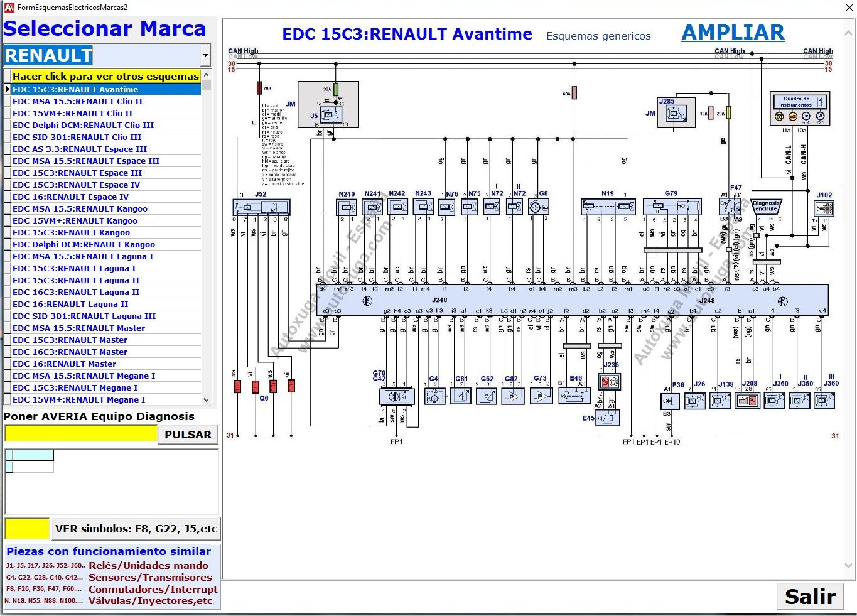Viewport: 857px width, 616px height.
Task: Select EDC 15VM+:RENAULT Megane I
Action: point(106,399)
